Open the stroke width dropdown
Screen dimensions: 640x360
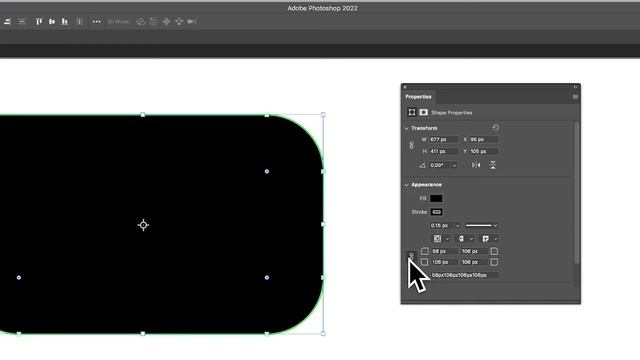[458, 226]
